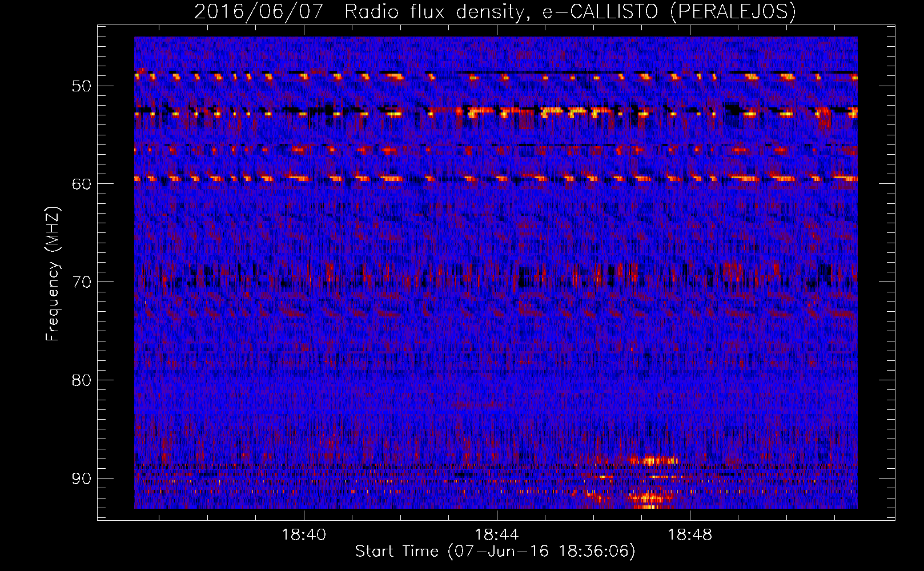
Task: Click the 60 MHz frequency axis label
Action: pyautogui.click(x=82, y=184)
